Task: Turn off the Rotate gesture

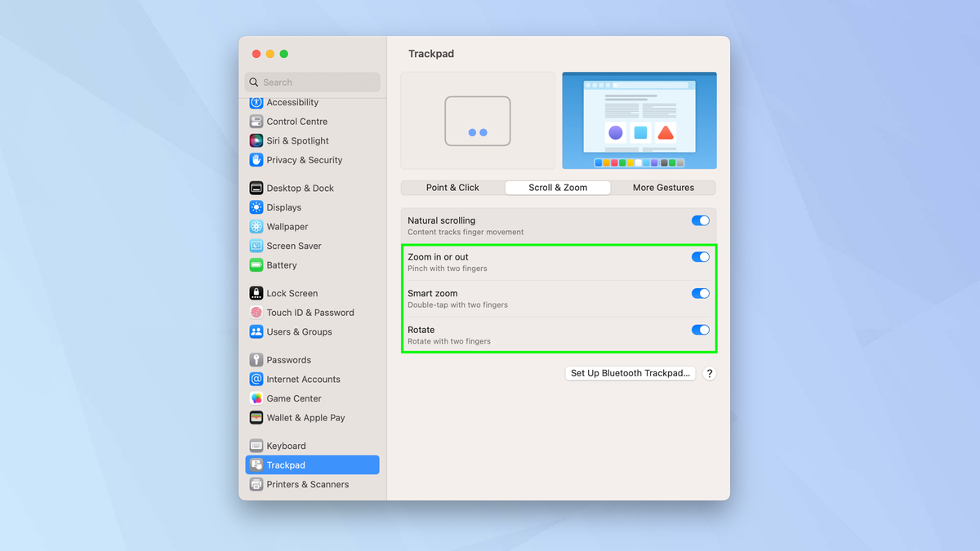Action: coord(700,330)
